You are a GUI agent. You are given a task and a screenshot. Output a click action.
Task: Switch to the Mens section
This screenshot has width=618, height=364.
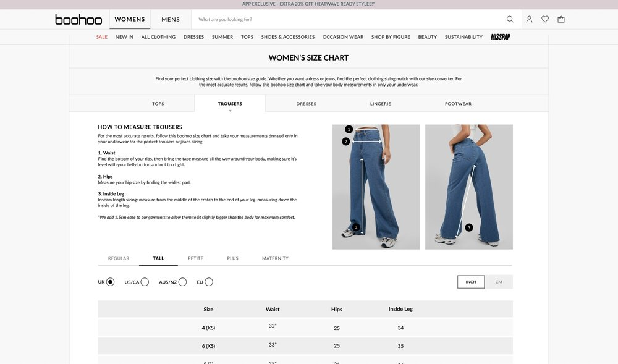171,19
